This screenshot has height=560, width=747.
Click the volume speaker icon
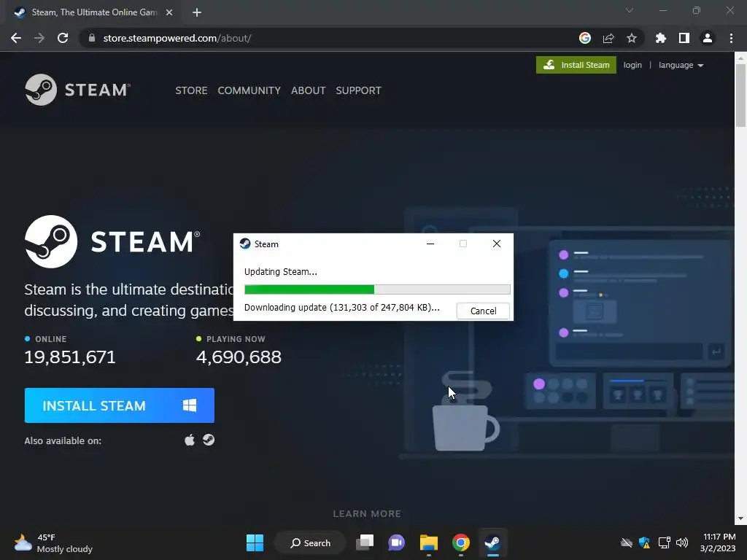pos(682,542)
